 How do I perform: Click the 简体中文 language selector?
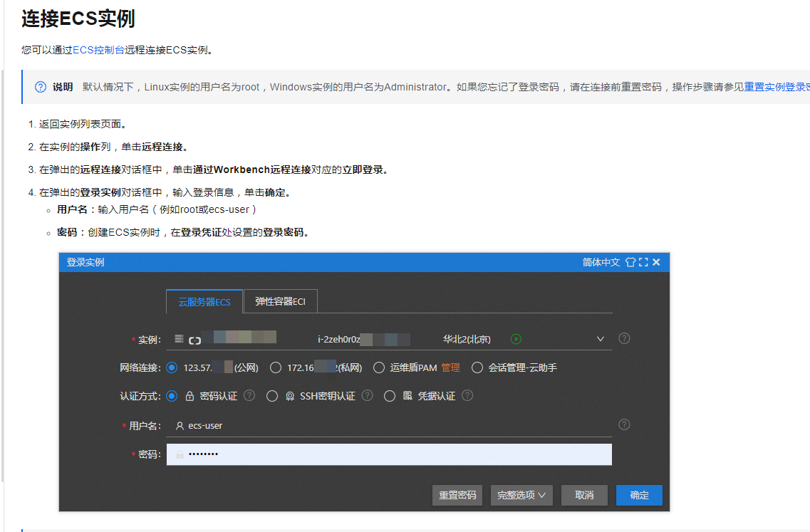click(x=601, y=262)
